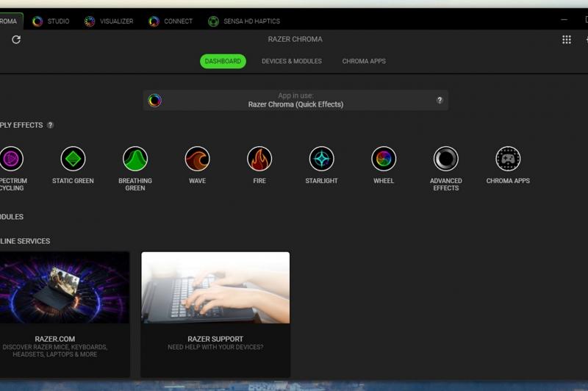Click the RAZER SUPPORT card title
The image size is (588, 391).
coord(215,339)
